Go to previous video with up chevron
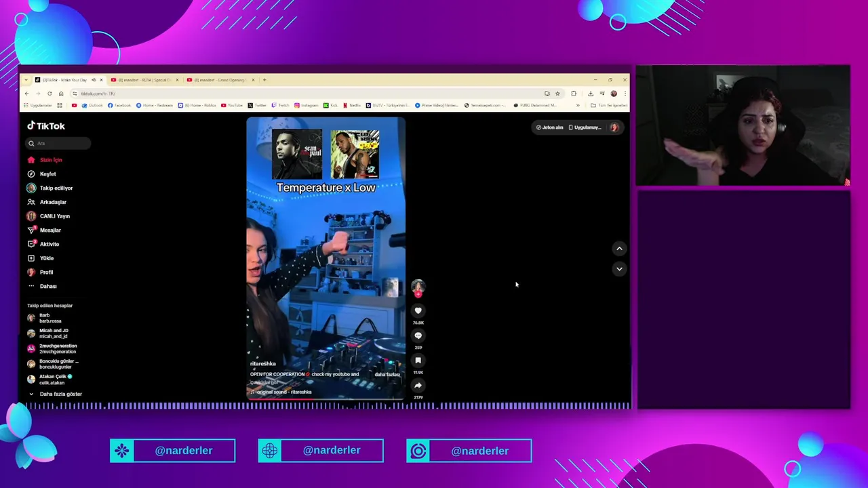 (x=619, y=249)
